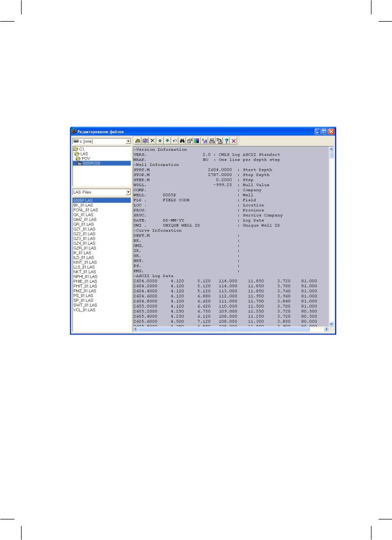The width and height of the screenshot is (392, 540).
Task: Click the question mark help icon
Action: (227, 141)
